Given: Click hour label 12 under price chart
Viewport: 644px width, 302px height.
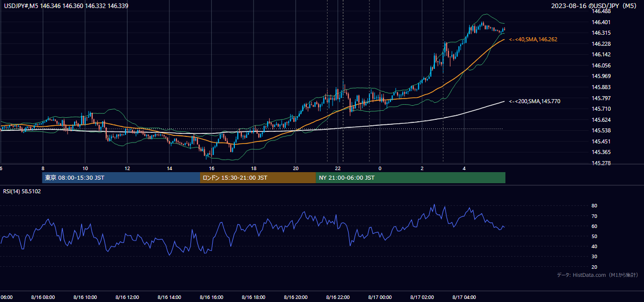Looking at the screenshot, I should click(127, 168).
